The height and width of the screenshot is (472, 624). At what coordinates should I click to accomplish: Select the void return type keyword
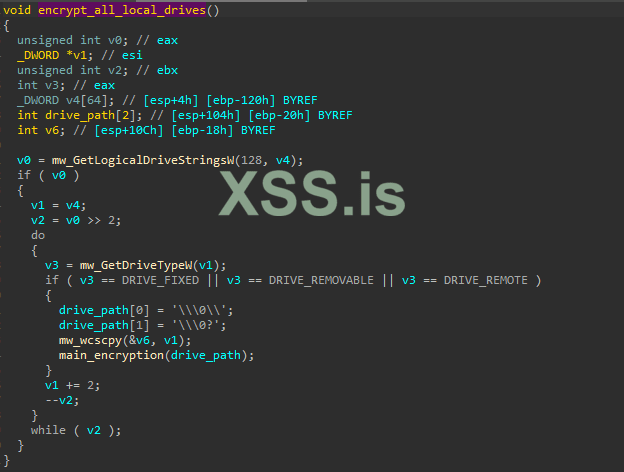pyautogui.click(x=17, y=10)
